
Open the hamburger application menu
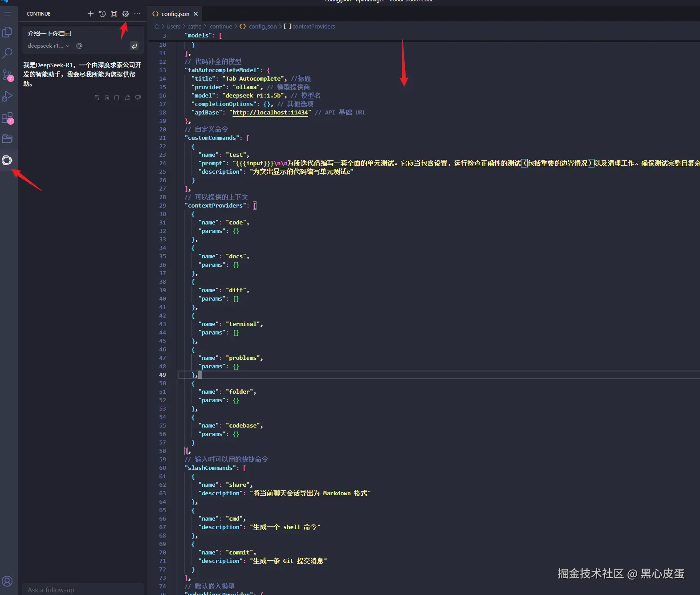[7, 14]
